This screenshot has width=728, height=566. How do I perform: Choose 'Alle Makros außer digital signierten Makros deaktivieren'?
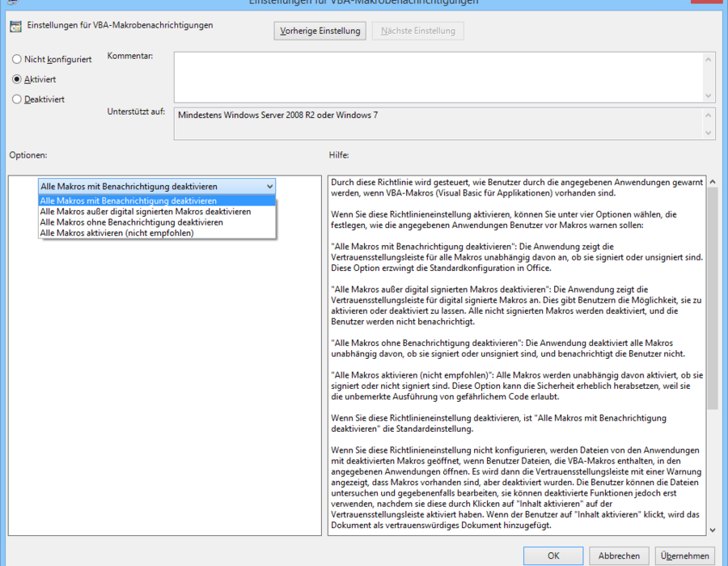pos(157,212)
